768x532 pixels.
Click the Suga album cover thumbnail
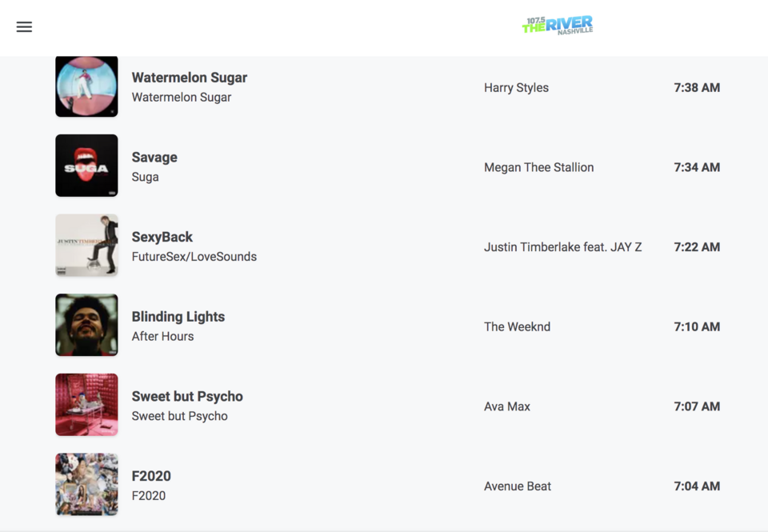coord(86,166)
